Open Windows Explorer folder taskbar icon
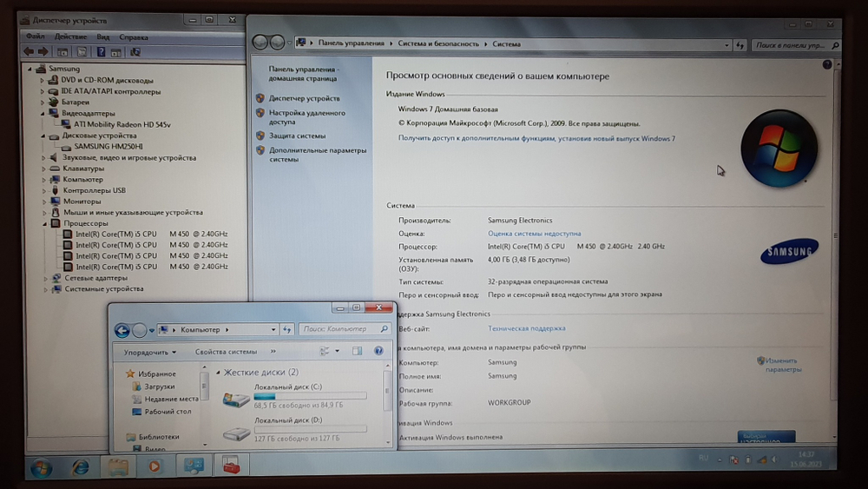 117,466
